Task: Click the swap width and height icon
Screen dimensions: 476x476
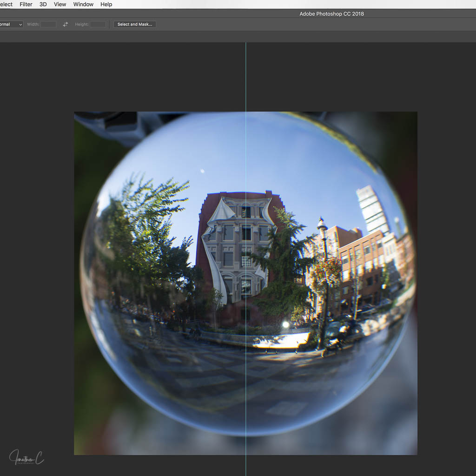Action: coord(66,24)
